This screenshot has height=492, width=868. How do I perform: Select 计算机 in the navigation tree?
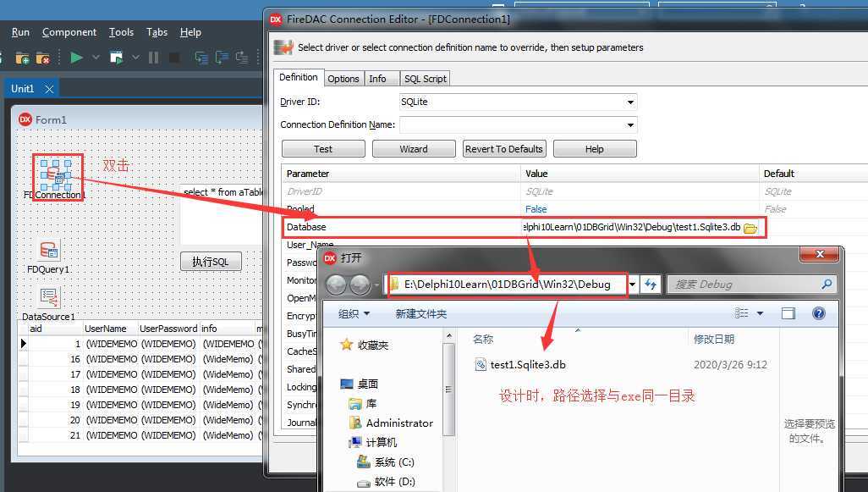382,442
